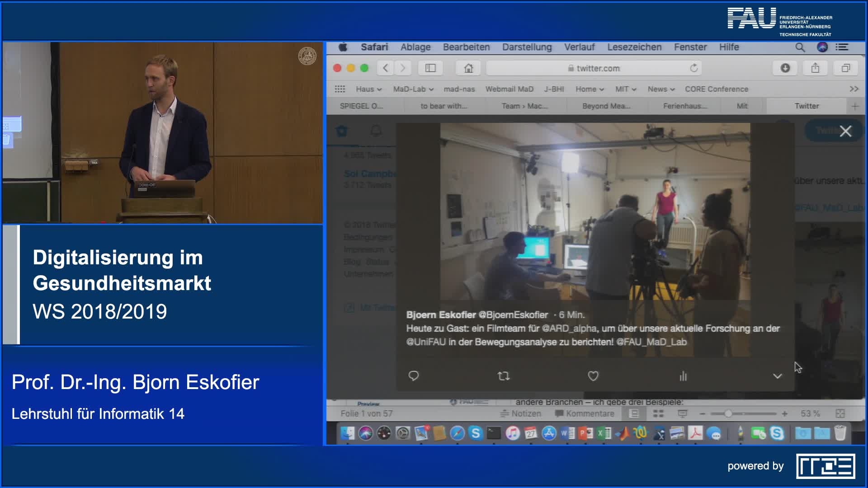The image size is (868, 488).
Task: Show the Safari sidebar
Action: [430, 68]
